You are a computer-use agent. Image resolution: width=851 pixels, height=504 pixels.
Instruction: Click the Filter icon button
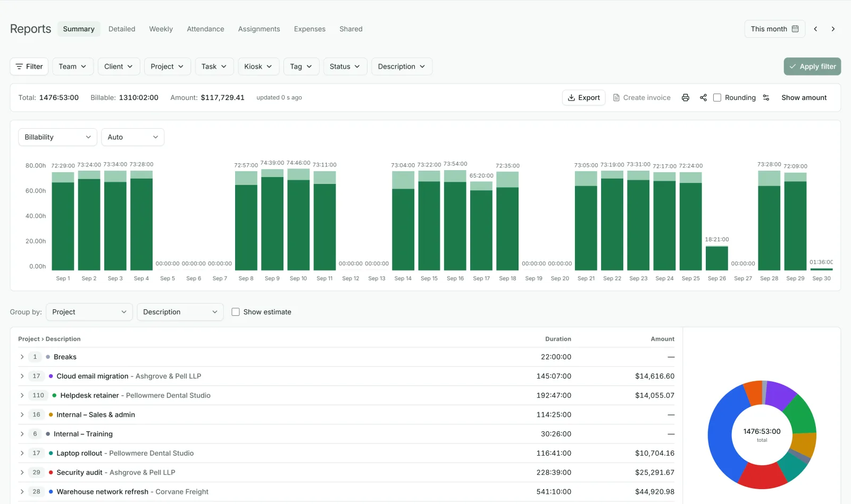(29, 66)
